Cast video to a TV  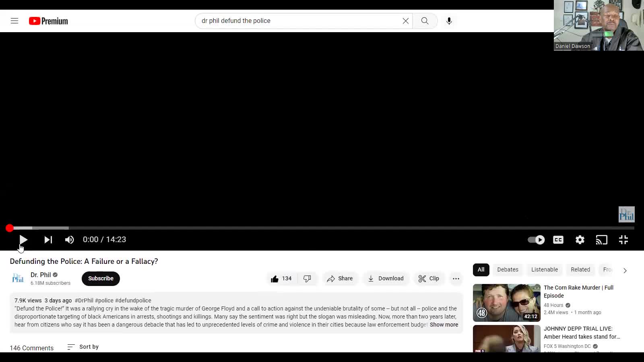[602, 240]
